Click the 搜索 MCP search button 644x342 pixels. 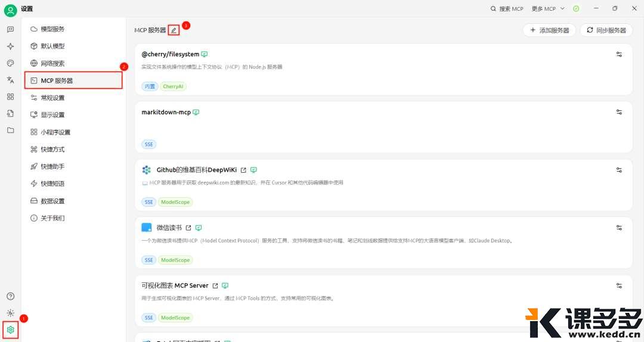507,8
